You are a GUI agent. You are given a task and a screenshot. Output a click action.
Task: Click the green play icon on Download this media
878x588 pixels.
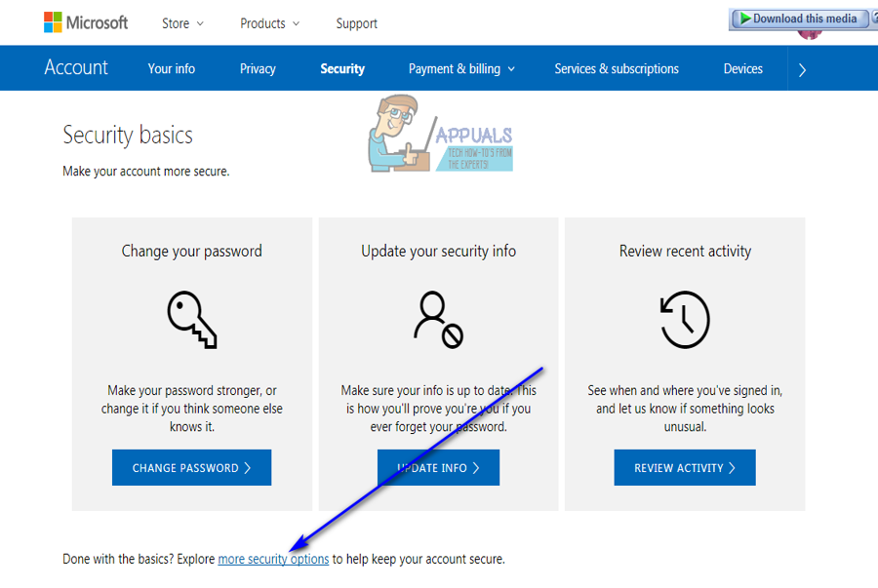pos(744,19)
